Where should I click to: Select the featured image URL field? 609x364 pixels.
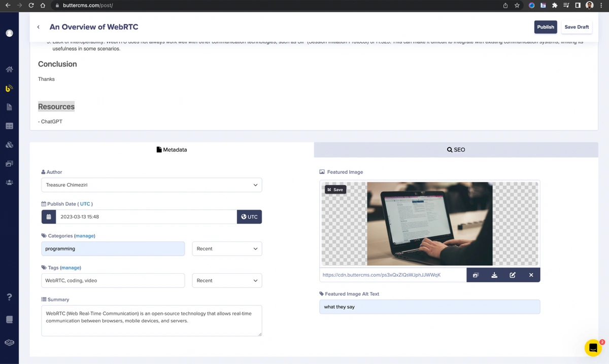393,275
